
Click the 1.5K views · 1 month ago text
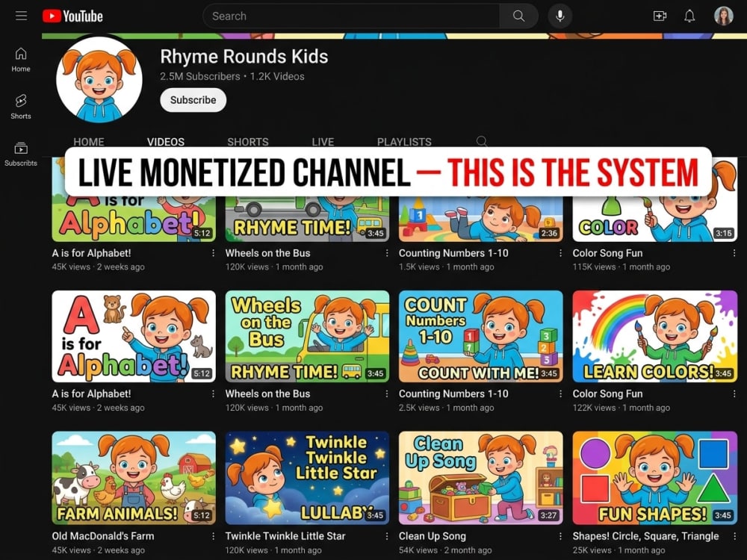[x=447, y=267]
